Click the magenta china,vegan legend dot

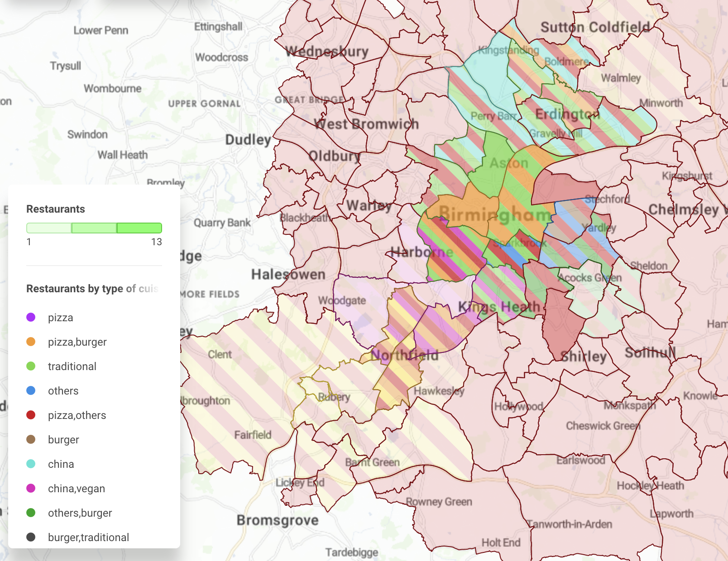click(31, 488)
